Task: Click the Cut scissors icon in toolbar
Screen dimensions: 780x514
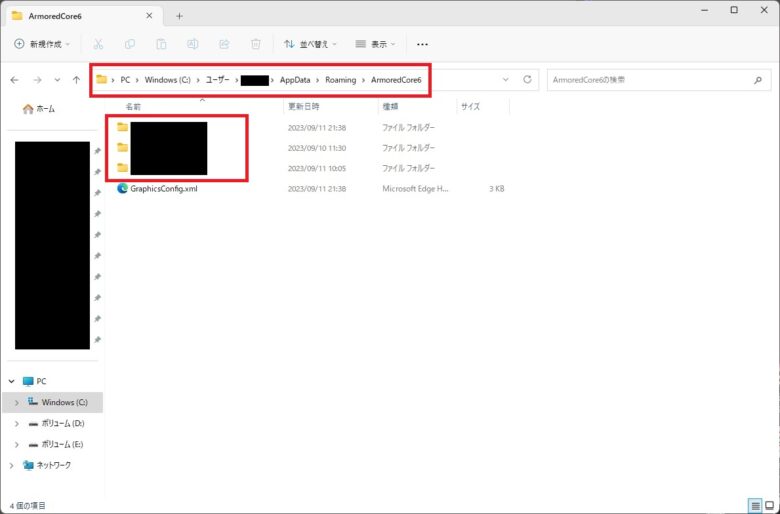Action: (x=98, y=44)
